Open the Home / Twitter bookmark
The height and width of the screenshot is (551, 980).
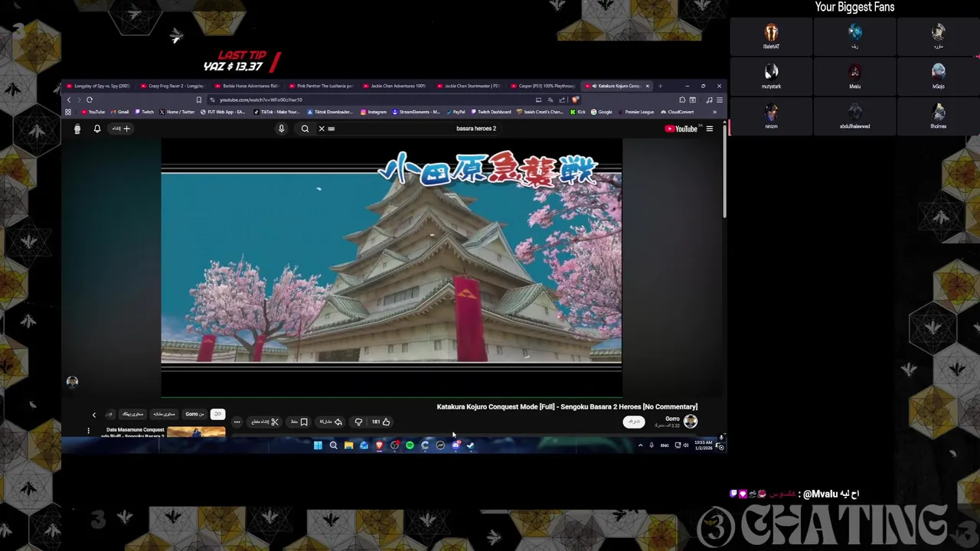tap(177, 112)
